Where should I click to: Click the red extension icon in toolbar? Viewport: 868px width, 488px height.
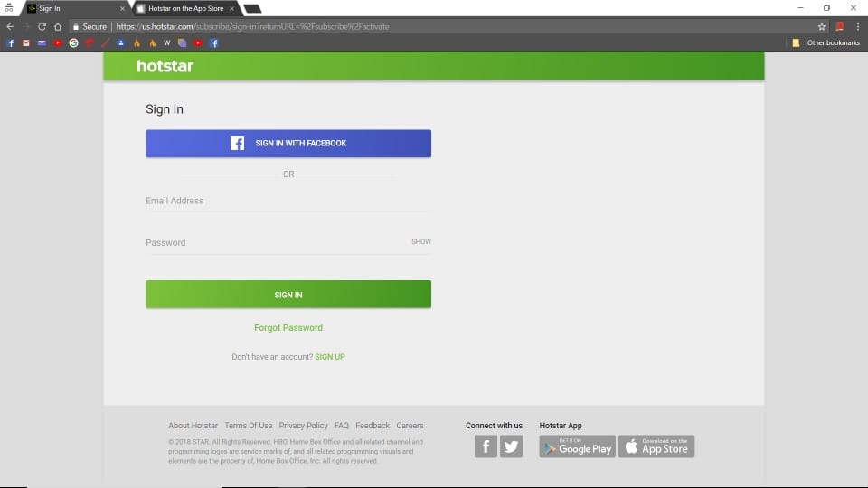coord(840,26)
